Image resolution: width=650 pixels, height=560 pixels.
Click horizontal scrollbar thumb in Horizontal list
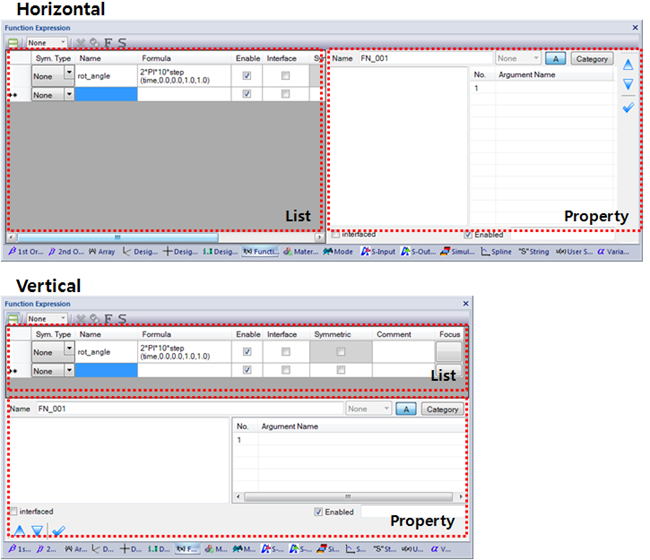click(x=118, y=237)
